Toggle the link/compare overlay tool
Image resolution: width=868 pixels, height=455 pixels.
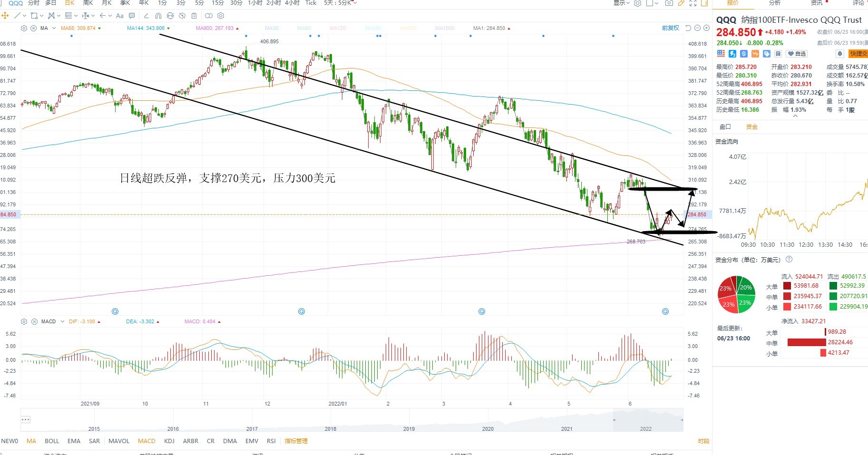point(208,16)
